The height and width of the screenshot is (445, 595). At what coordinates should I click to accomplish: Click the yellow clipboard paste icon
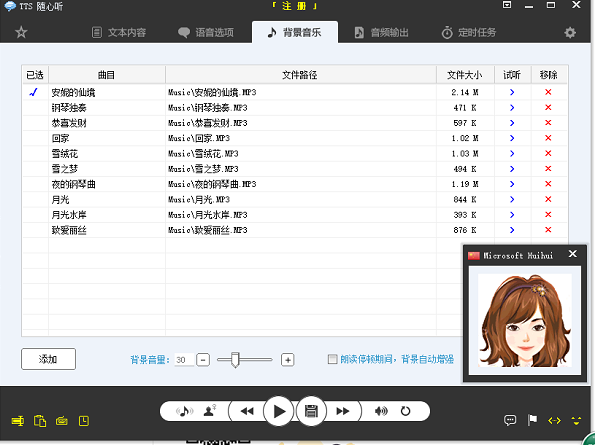coord(40,421)
